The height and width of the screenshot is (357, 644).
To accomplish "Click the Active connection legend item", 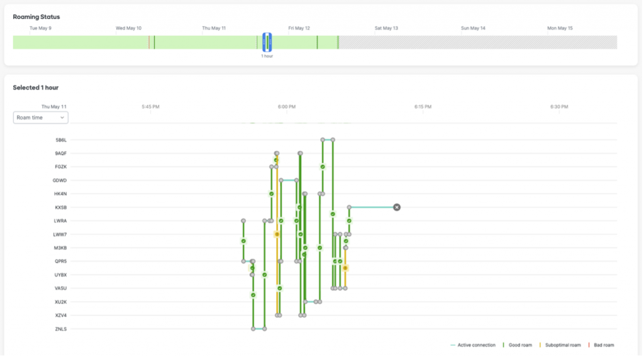I will click(x=473, y=345).
